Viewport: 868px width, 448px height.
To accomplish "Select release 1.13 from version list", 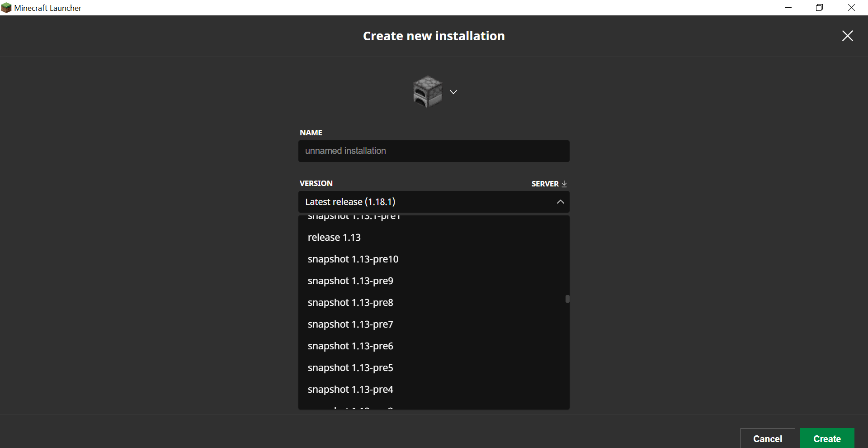I will (334, 238).
